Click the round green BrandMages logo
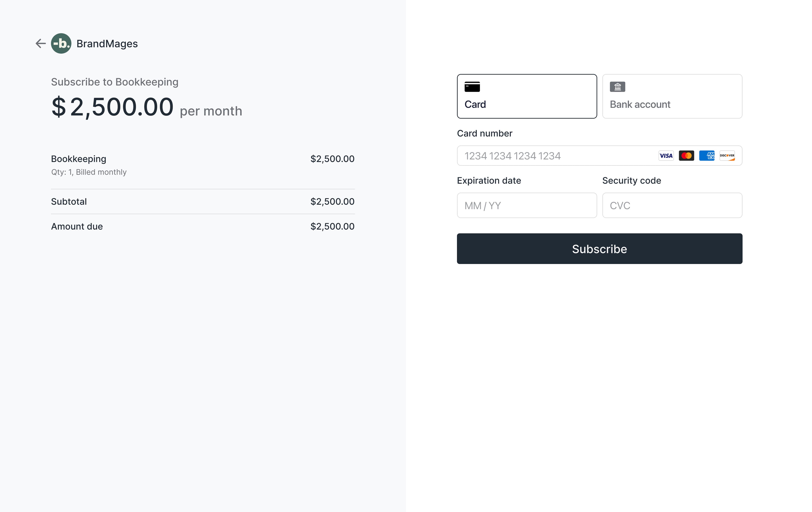 61,44
